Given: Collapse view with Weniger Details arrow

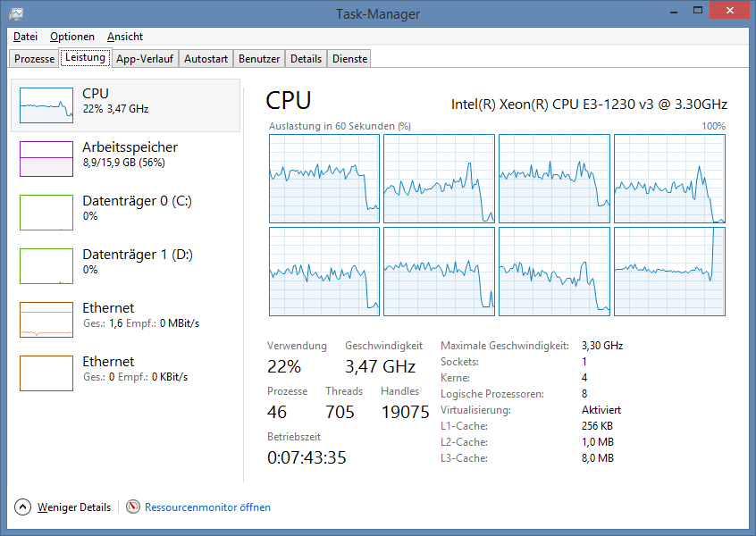Looking at the screenshot, I should point(22,507).
